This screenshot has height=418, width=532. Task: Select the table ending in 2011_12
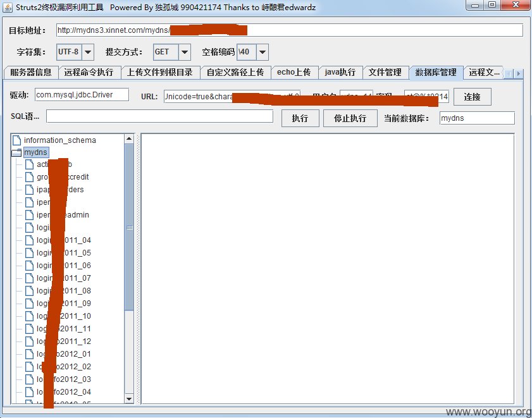pyautogui.click(x=64, y=341)
